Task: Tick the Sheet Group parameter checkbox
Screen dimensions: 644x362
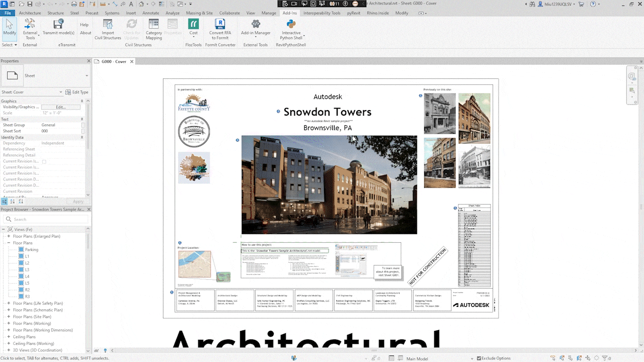Action: [x=83, y=125]
